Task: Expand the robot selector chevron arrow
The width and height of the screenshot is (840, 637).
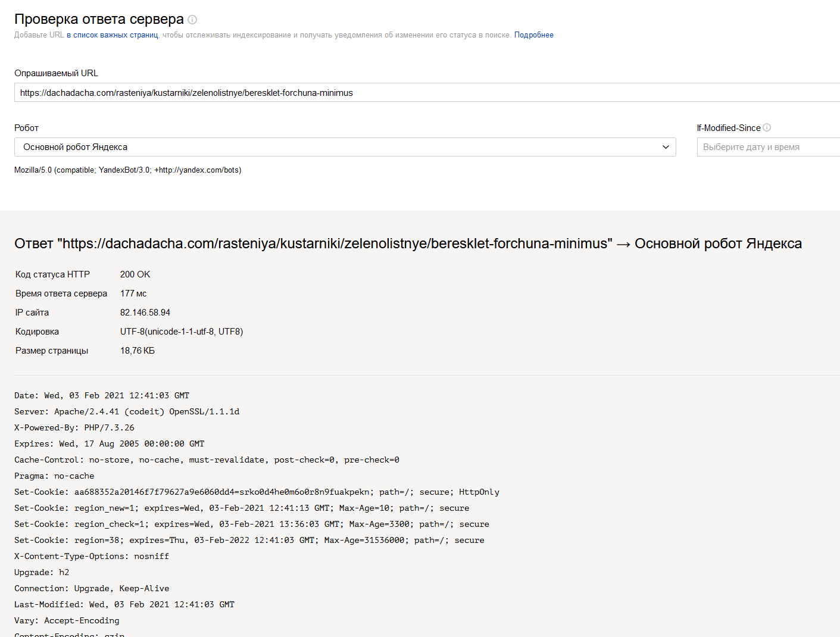Action: 666,147
